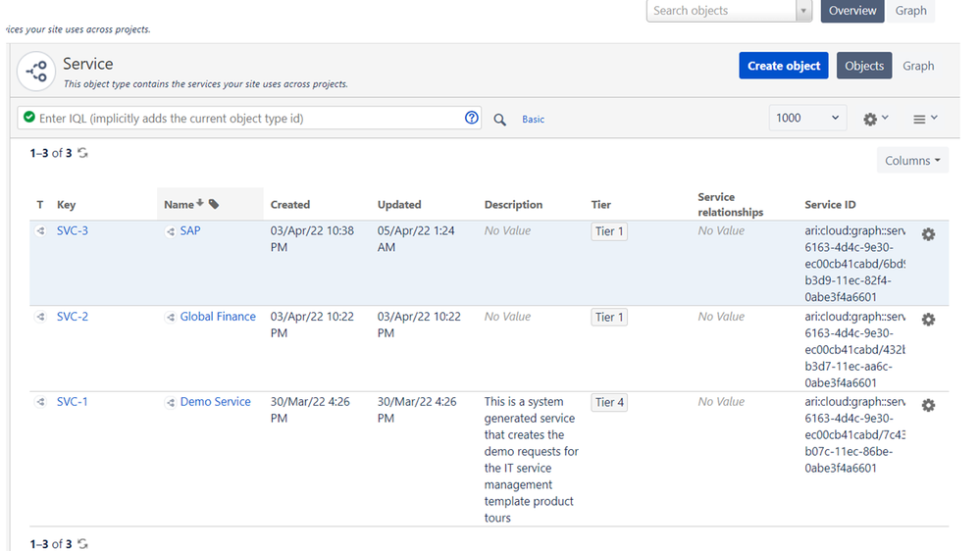The width and height of the screenshot is (980, 551).
Task: Click the Service ID column header
Action: (831, 204)
